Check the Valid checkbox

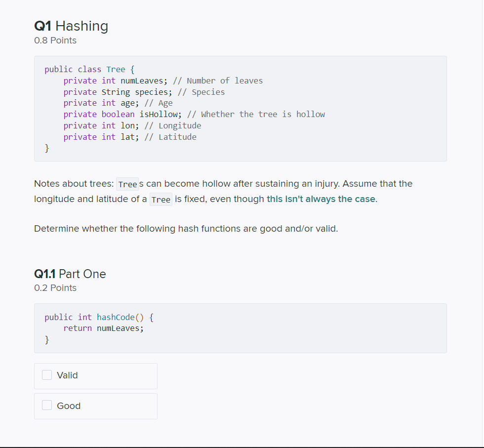(47, 375)
